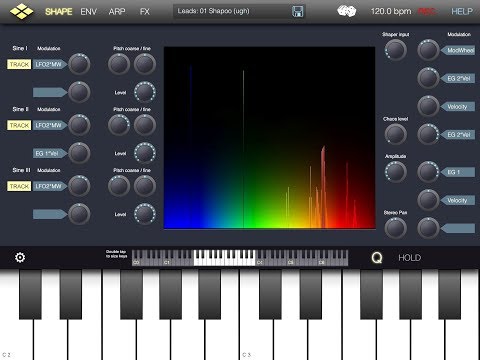Open the empty second modulation source of Sine III
Image resolution: width=480 pixels, height=360 pixels.
pyautogui.click(x=50, y=214)
